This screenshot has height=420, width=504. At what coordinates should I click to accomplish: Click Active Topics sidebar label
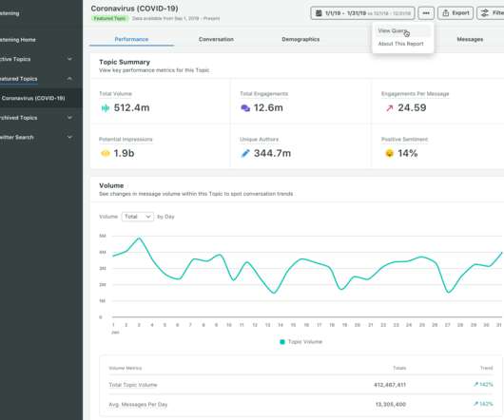pos(15,59)
